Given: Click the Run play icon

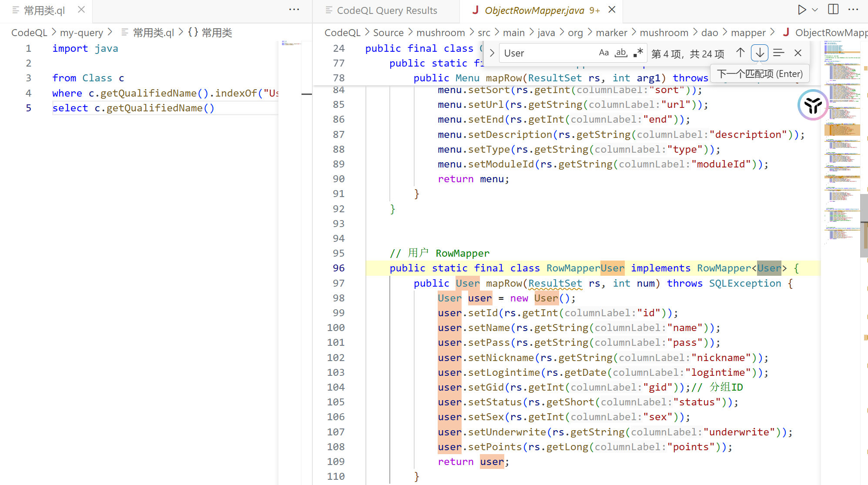Looking at the screenshot, I should coord(801,10).
